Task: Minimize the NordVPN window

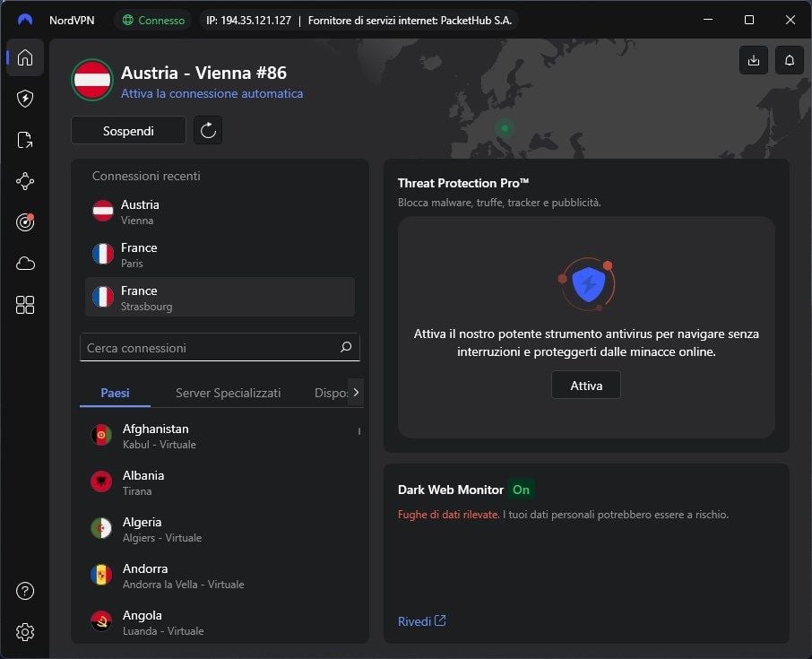Action: pos(708,20)
